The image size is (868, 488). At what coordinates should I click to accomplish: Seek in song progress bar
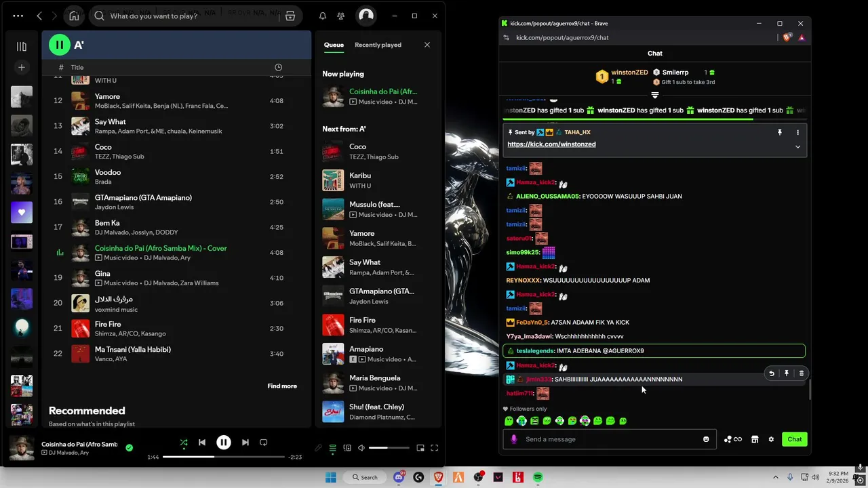tap(224, 457)
